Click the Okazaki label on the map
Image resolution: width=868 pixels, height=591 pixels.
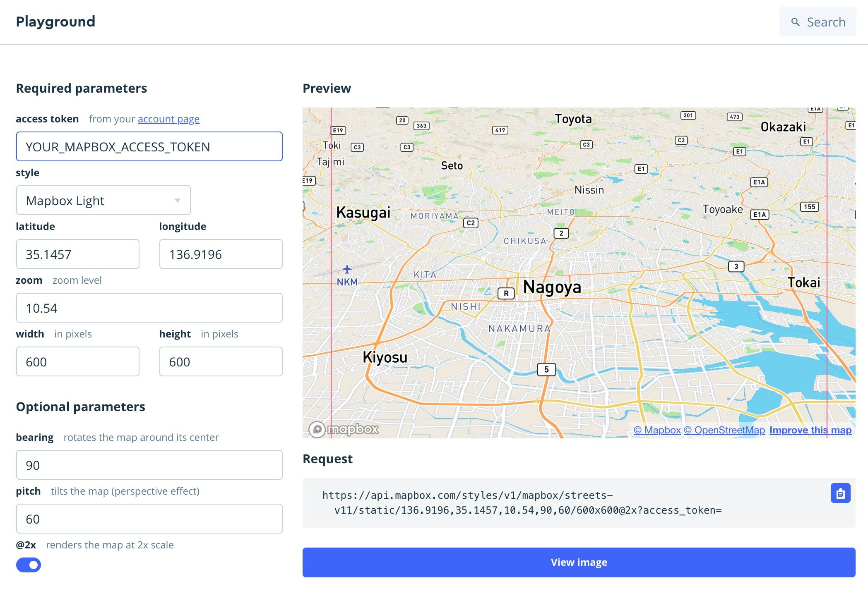click(x=783, y=127)
